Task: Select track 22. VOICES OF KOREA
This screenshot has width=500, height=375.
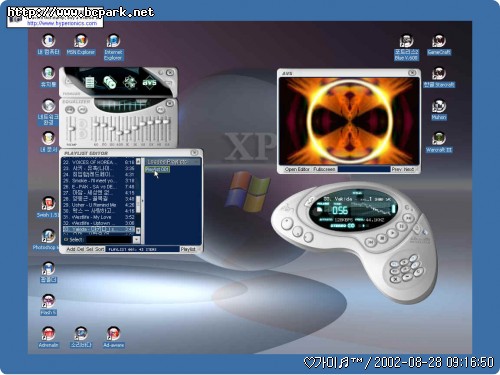Action: 99,162
